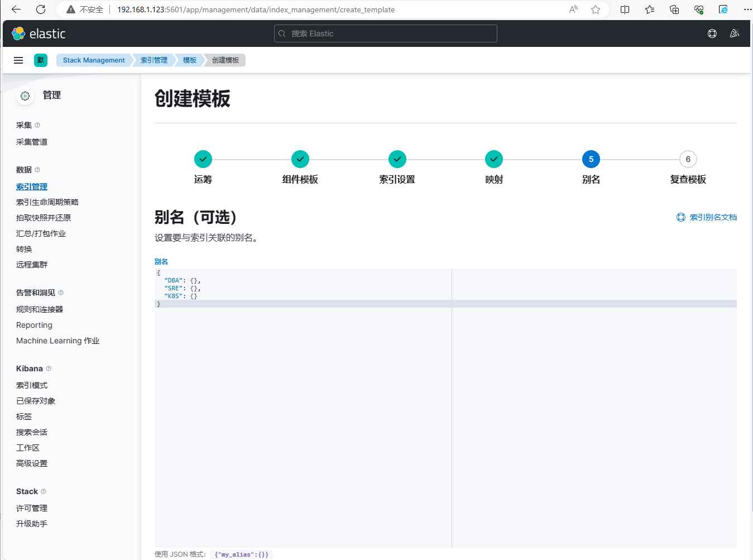Screen dimensions: 753x560
Task: Open index alias documentation link
Action: pyautogui.click(x=707, y=217)
